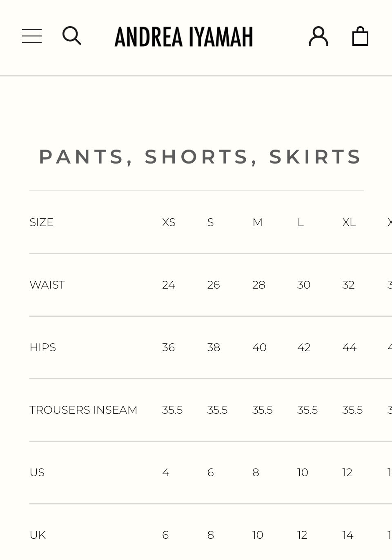This screenshot has height=560, width=392.
Task: Click waist value 24 for XS
Action: (x=169, y=285)
